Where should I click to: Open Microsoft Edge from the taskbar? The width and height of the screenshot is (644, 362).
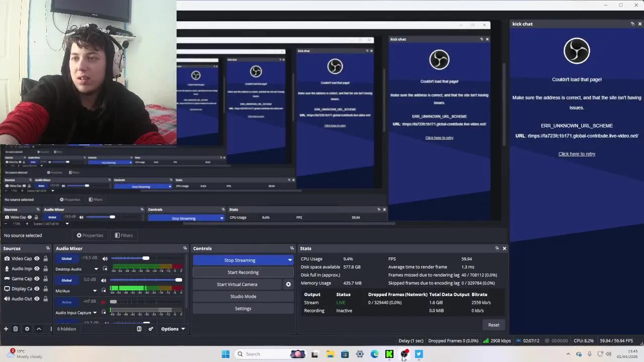click(x=374, y=354)
